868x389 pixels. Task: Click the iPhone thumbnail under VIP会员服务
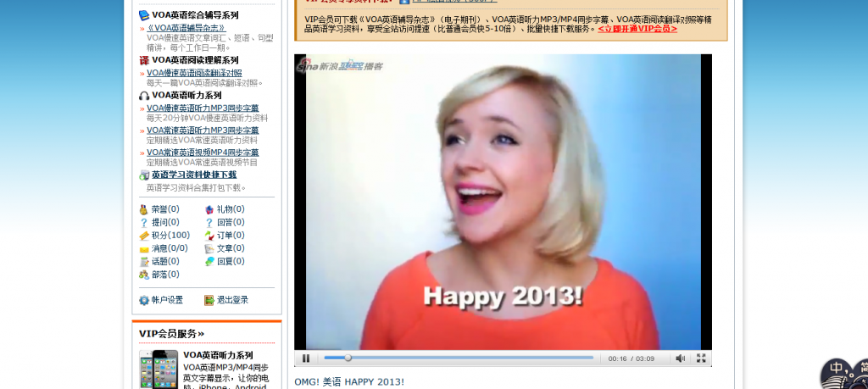tap(159, 369)
